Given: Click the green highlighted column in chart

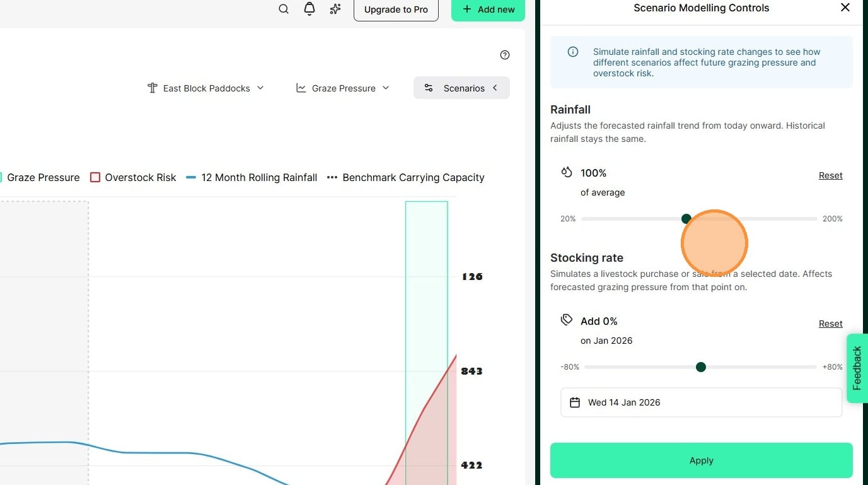Looking at the screenshot, I should click(x=427, y=343).
